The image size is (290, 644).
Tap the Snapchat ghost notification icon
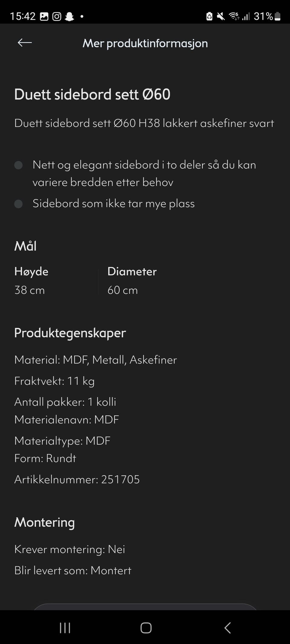click(69, 16)
